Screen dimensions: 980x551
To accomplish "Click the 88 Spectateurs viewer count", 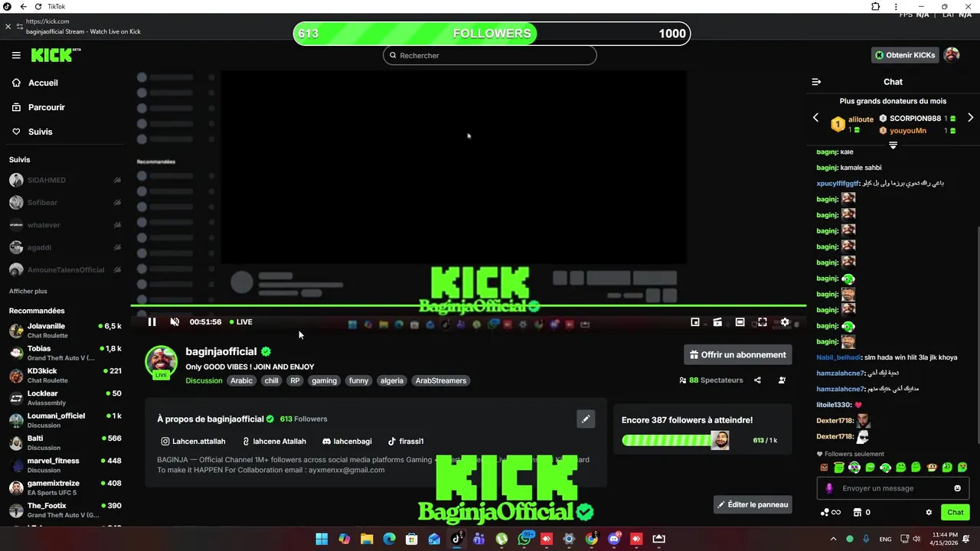I will tap(711, 380).
